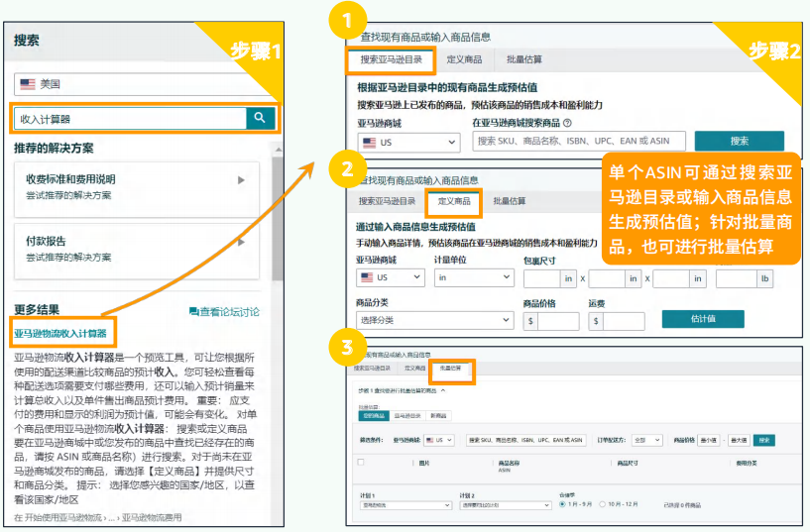Click the bulk filter SKU search field
This screenshot has width=810, height=532.
click(525, 440)
